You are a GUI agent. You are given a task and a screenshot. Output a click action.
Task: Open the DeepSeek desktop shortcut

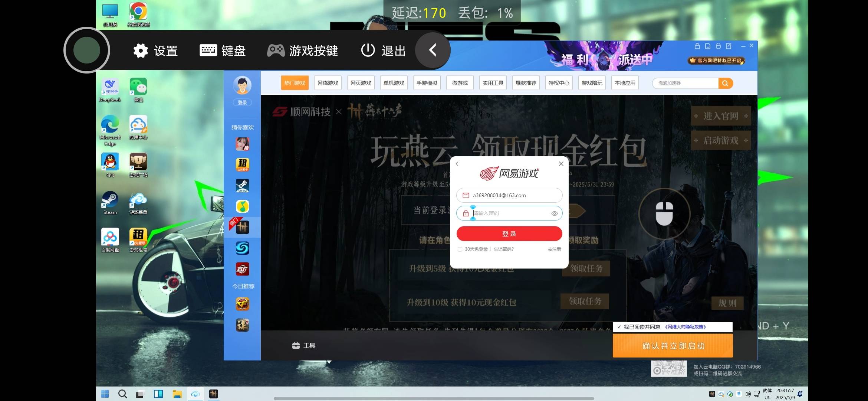point(110,90)
